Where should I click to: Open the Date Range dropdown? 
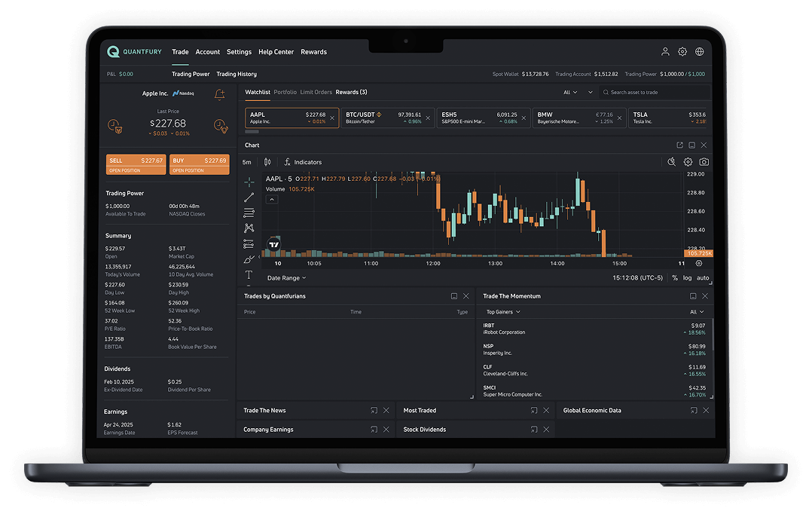(286, 278)
